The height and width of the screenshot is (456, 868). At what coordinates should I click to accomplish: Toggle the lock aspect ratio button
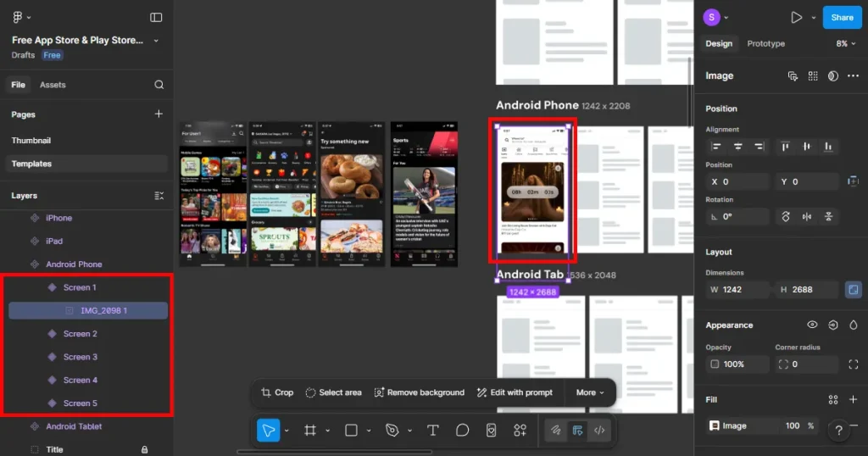pos(853,289)
